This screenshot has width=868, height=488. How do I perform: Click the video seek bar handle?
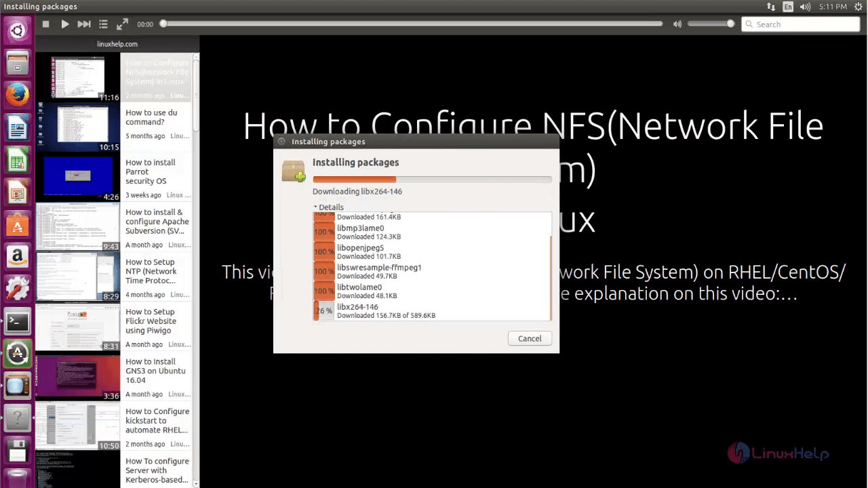163,24
